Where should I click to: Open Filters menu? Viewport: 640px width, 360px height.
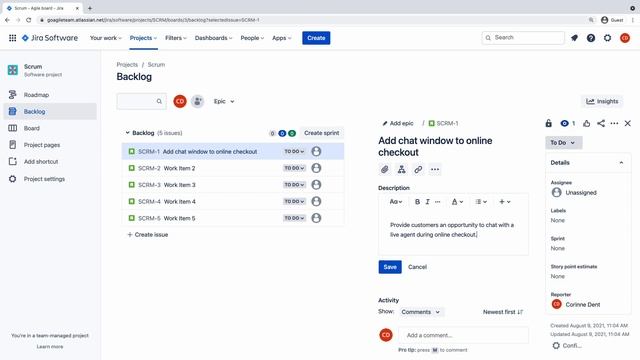tap(176, 38)
